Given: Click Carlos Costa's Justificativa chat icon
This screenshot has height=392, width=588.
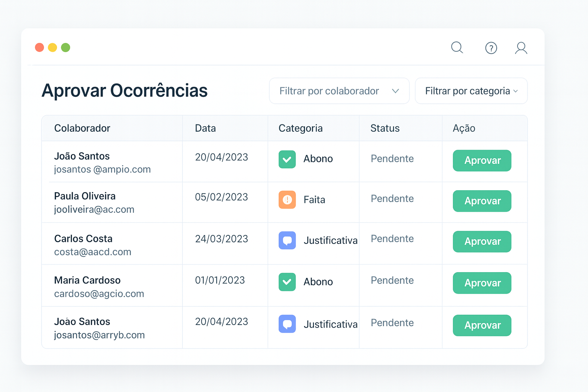Looking at the screenshot, I should [287, 240].
